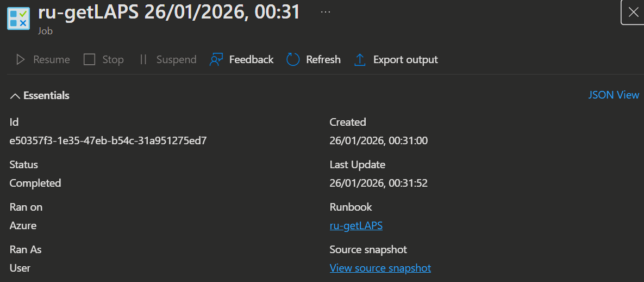Click the Export output upload icon
Viewport: 644px width, 282px height.
coord(360,59)
